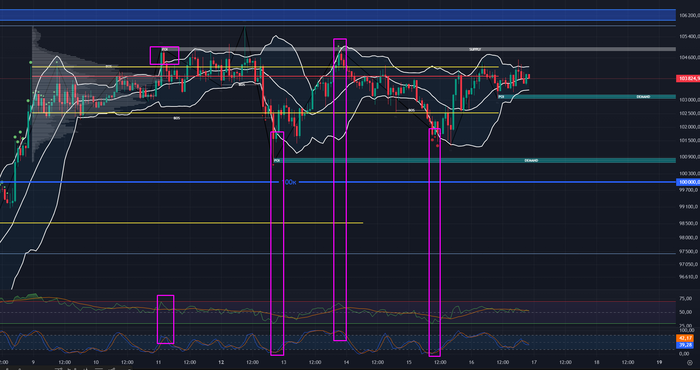700x370 pixels.
Task: Select date 19 on the time axis
Action: [659, 362]
